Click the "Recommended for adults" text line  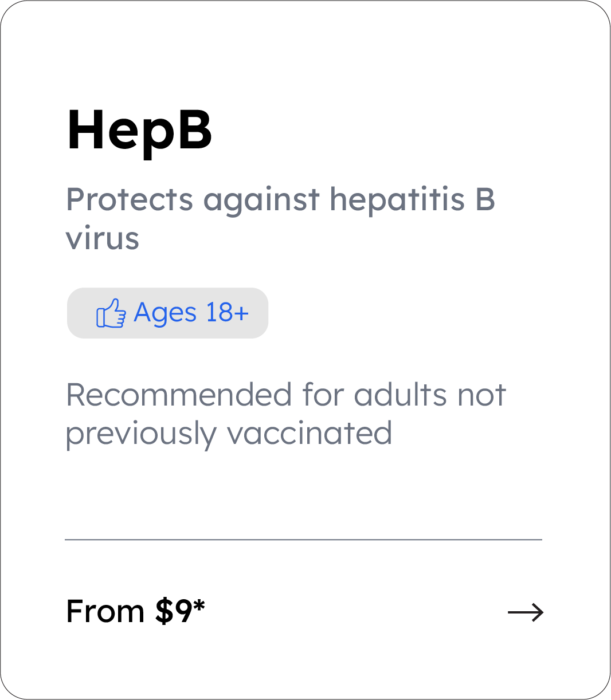coord(285,395)
